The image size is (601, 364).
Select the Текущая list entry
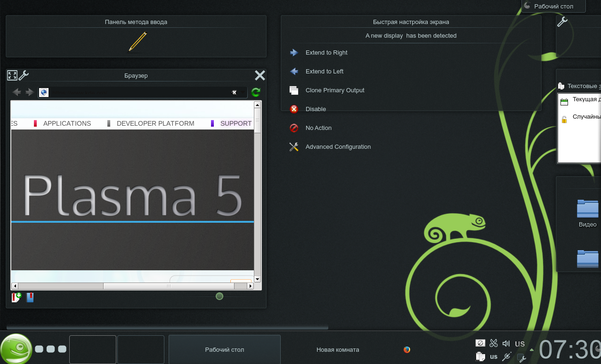[x=580, y=100]
